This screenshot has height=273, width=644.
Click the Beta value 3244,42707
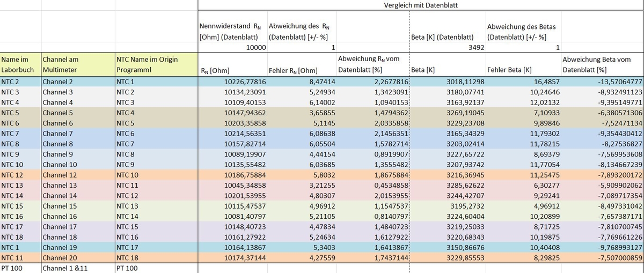[447, 196]
